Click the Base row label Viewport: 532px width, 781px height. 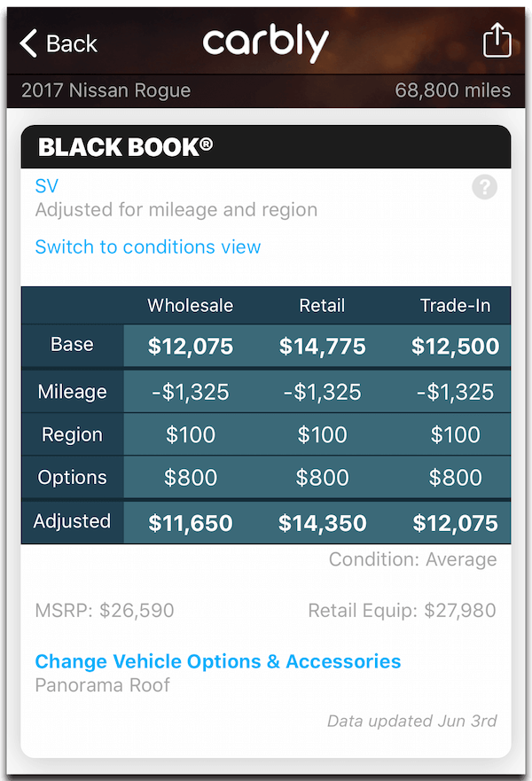point(72,345)
